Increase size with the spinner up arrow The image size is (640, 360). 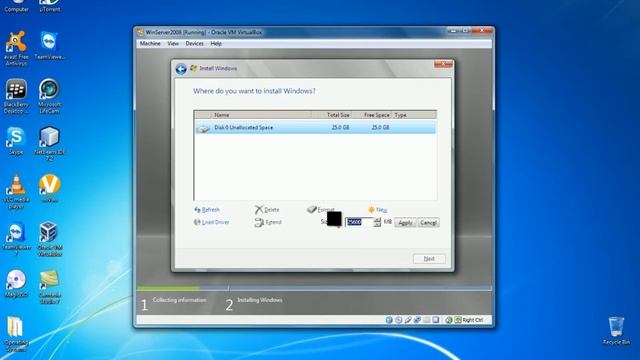(377, 220)
